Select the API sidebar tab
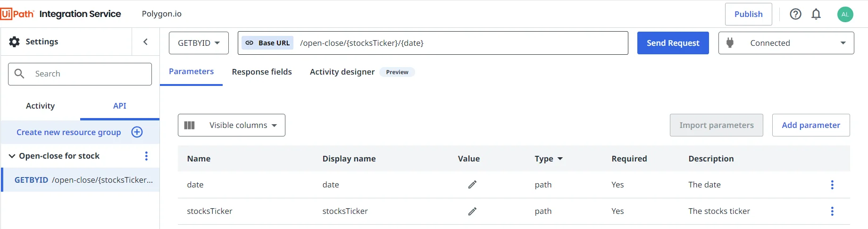The height and width of the screenshot is (229, 868). click(x=120, y=106)
